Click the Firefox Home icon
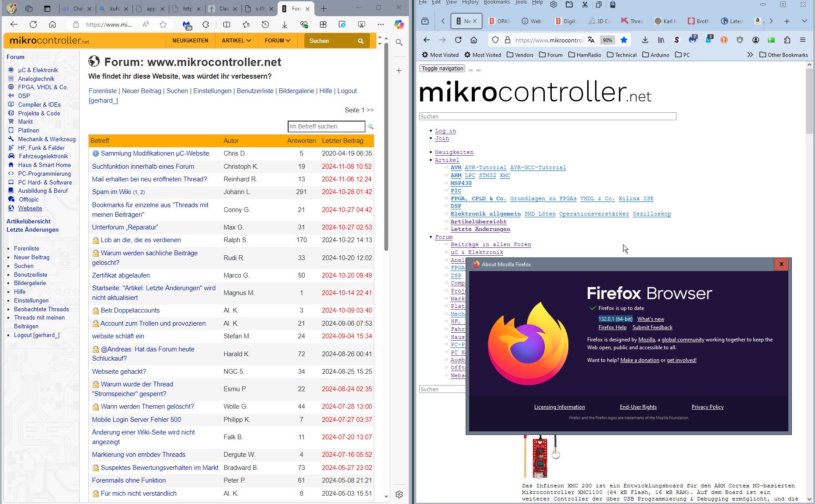815x504 pixels. (x=474, y=40)
